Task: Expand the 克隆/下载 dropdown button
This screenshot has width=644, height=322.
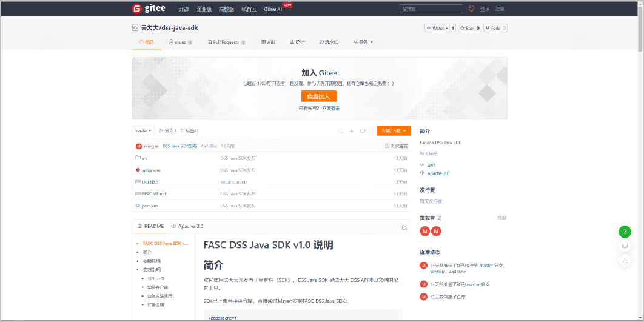Action: pyautogui.click(x=394, y=130)
